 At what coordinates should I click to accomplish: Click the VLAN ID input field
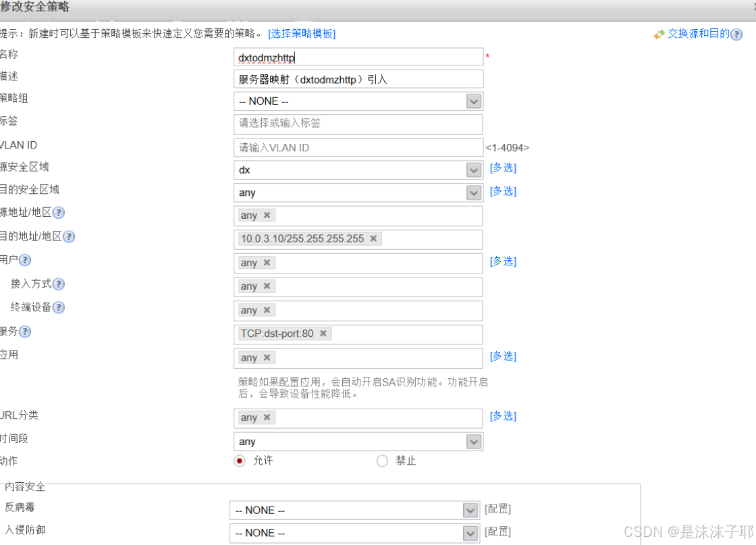click(358, 148)
